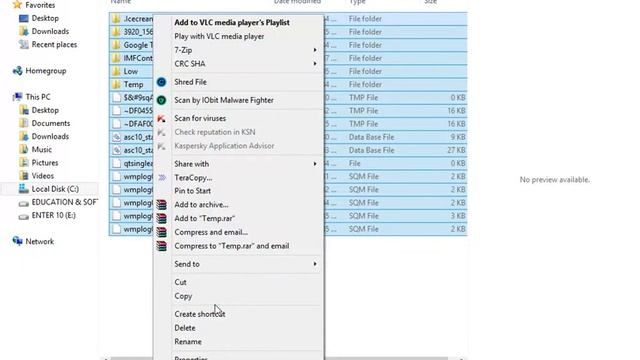
Task: Select Rename from context menu
Action: pyautogui.click(x=188, y=342)
